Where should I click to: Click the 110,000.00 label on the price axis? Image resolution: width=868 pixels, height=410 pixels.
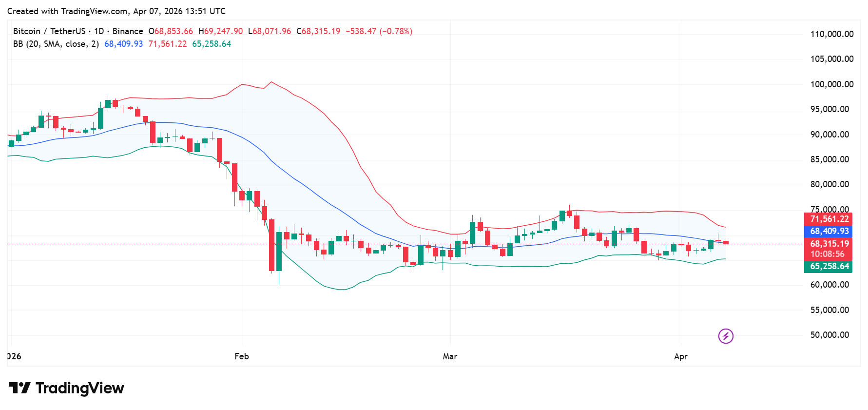point(831,34)
